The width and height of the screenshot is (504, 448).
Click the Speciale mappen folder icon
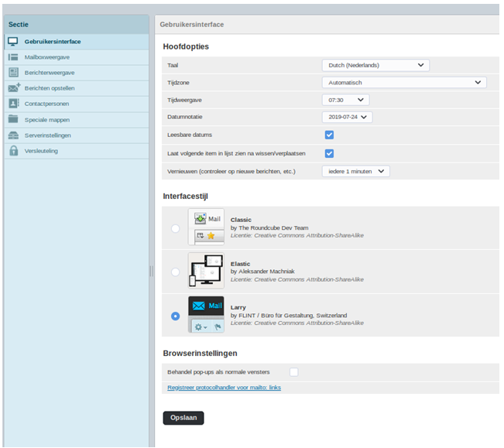(13, 119)
